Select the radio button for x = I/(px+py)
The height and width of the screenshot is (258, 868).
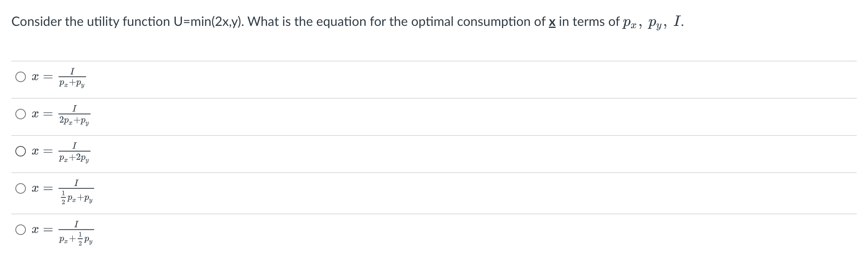(x=21, y=76)
